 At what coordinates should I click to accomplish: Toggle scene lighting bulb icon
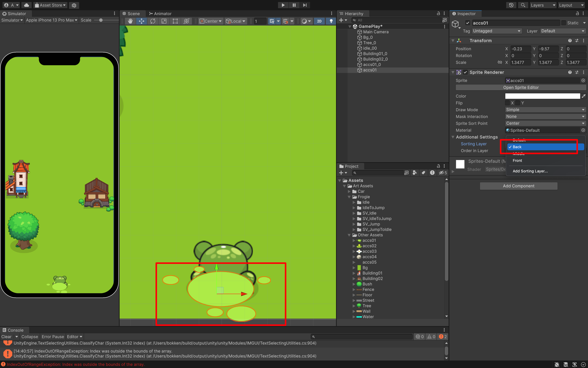coord(331,21)
